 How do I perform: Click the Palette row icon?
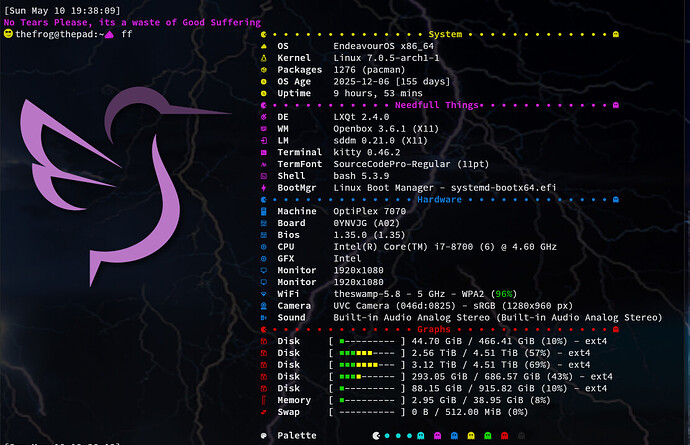pos(264,436)
